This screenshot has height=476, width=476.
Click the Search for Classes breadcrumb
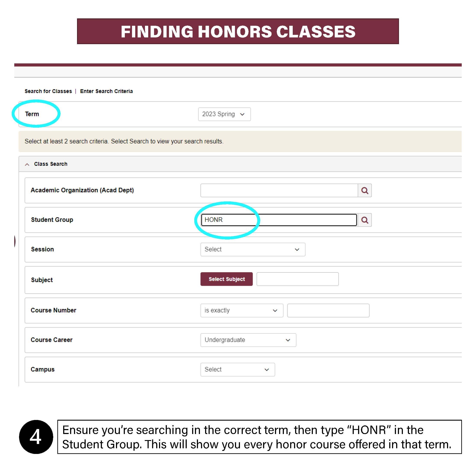pyautogui.click(x=48, y=91)
